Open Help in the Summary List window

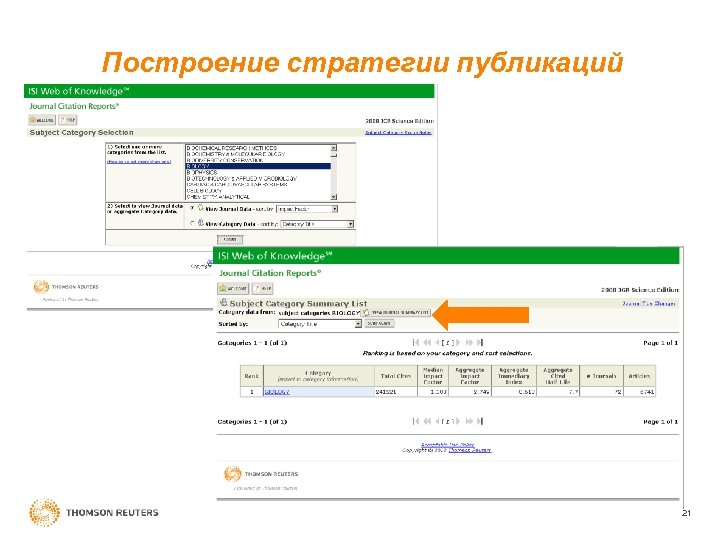(263, 288)
